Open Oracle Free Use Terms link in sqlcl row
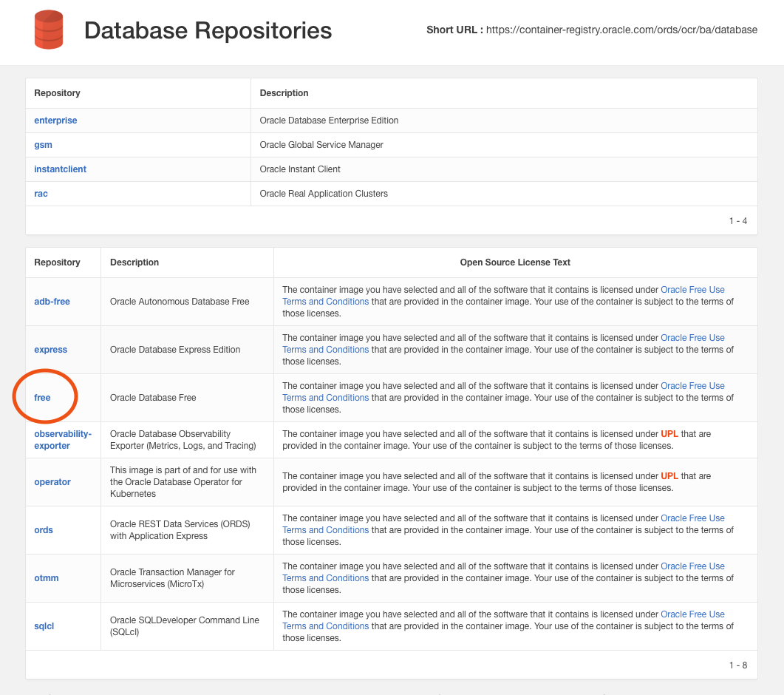 [x=692, y=614]
